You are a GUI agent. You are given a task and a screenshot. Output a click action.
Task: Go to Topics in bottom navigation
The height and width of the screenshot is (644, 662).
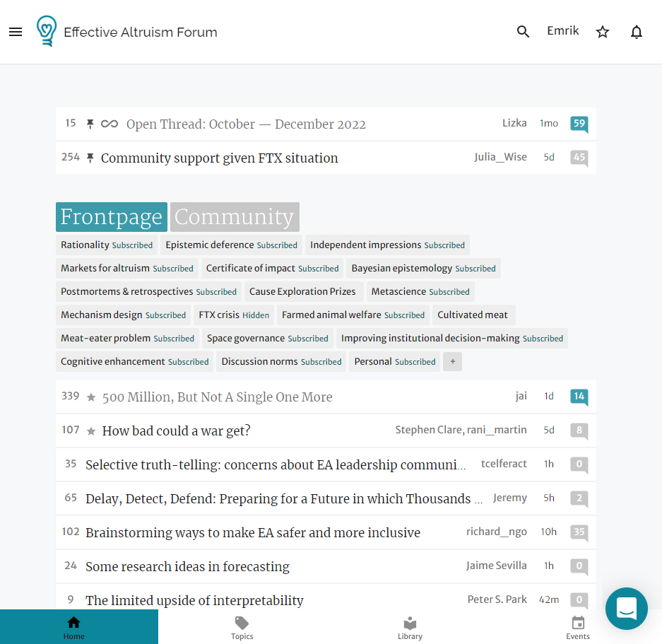[x=242, y=628]
